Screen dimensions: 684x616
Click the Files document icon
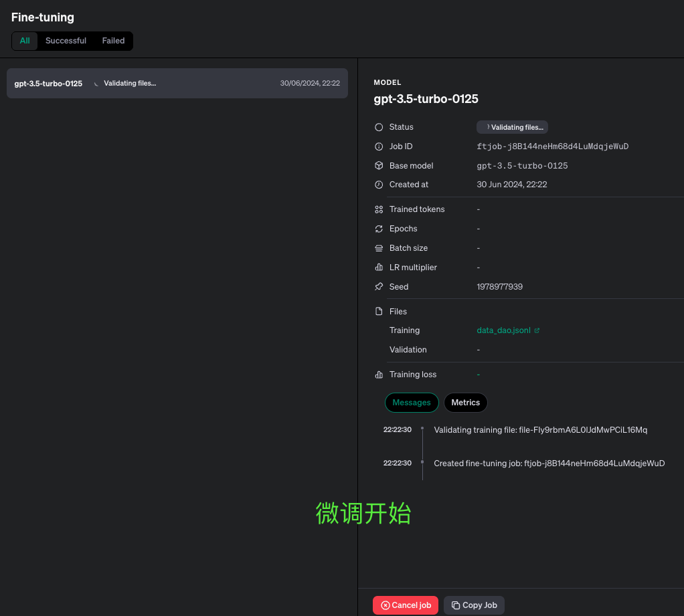(x=379, y=312)
